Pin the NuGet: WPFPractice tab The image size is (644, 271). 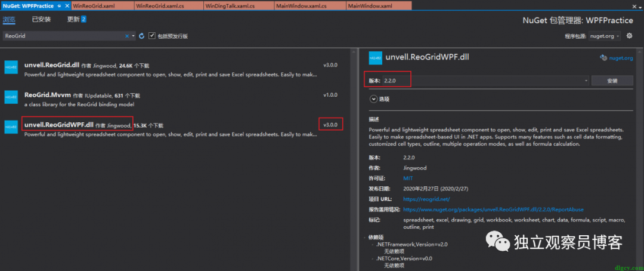point(59,6)
